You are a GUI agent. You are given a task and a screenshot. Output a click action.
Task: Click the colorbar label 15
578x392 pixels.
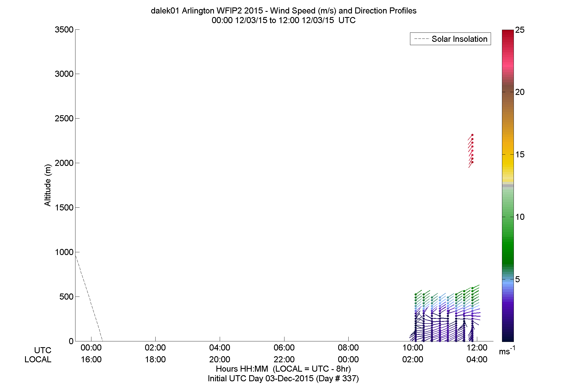click(x=520, y=155)
